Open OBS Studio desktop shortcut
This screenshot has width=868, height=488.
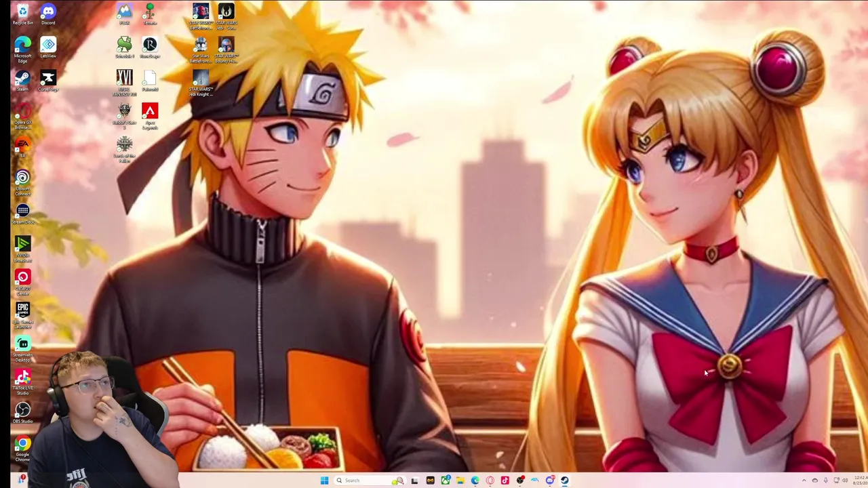22,412
